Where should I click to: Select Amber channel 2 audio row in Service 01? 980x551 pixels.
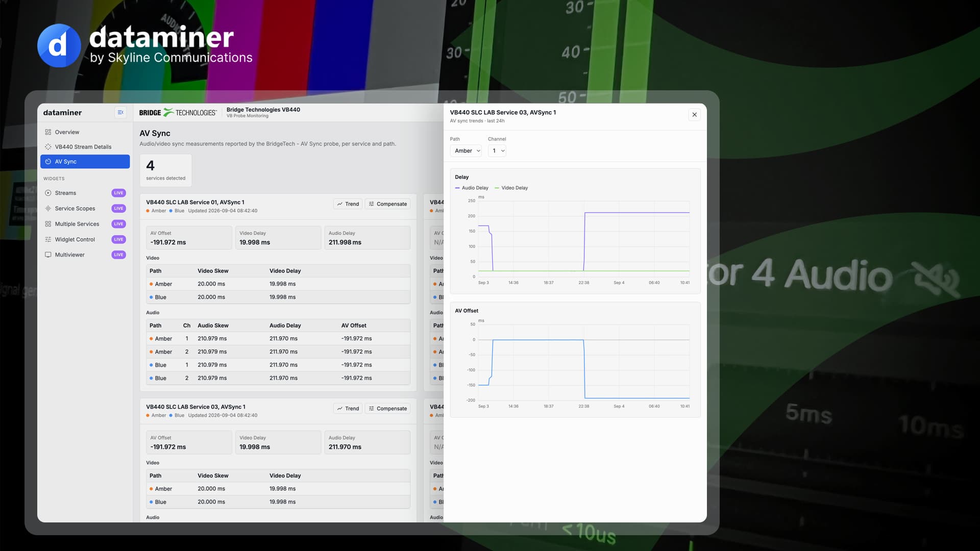tap(278, 352)
